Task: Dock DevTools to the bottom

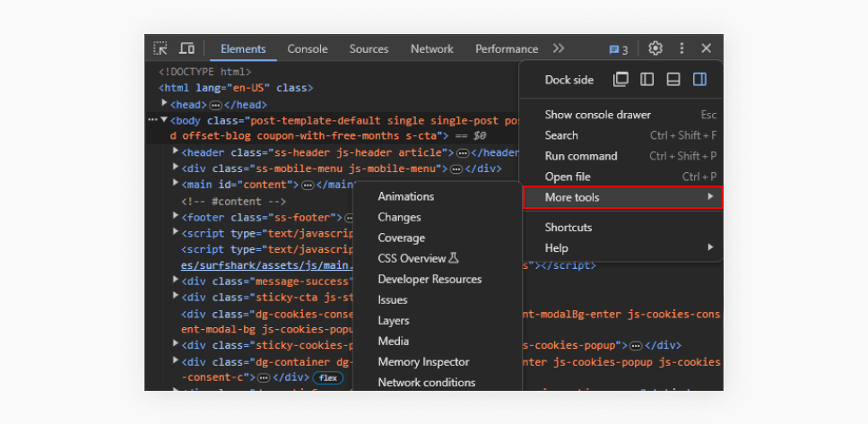Action: tap(673, 80)
